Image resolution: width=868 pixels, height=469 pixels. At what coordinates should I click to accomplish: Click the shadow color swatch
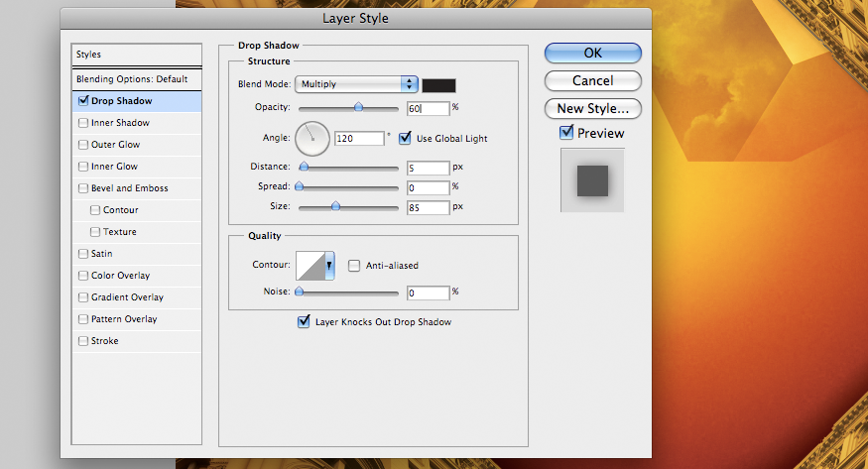[x=439, y=85]
